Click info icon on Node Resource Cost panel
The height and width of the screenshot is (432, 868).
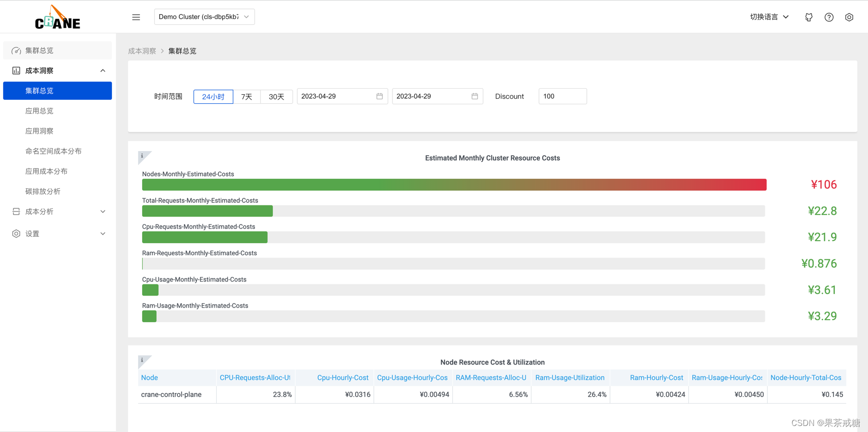(142, 360)
